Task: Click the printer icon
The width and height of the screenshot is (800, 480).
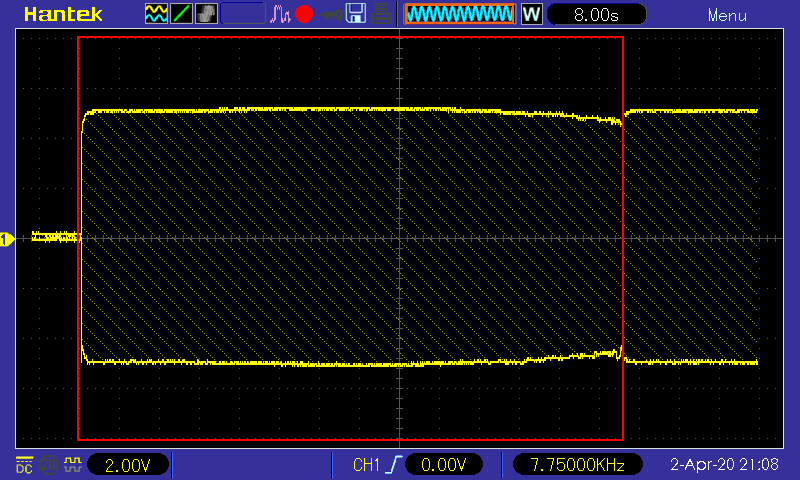Action: pyautogui.click(x=381, y=14)
